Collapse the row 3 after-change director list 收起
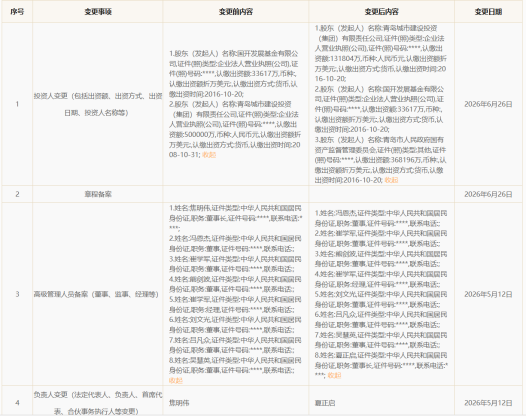Viewport: 526px width, 416px height. (x=334, y=375)
